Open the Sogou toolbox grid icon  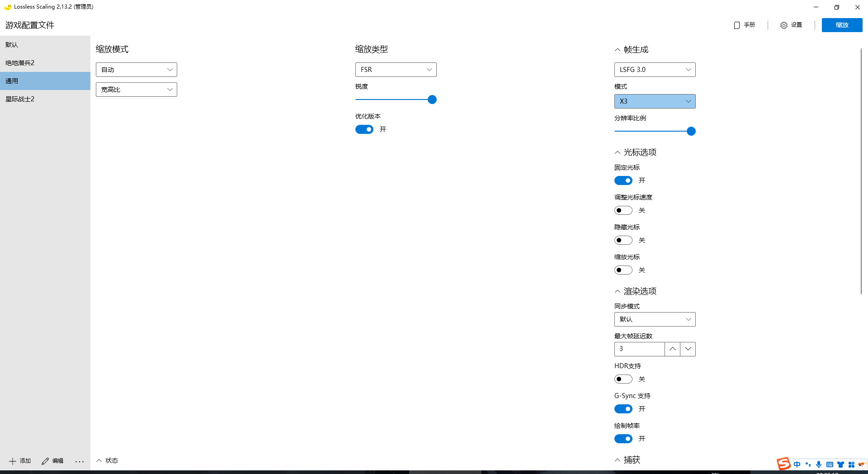pyautogui.click(x=851, y=465)
